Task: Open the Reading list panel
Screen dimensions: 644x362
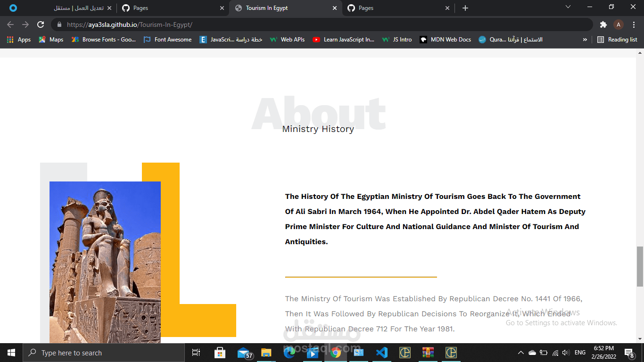Action: click(x=617, y=40)
